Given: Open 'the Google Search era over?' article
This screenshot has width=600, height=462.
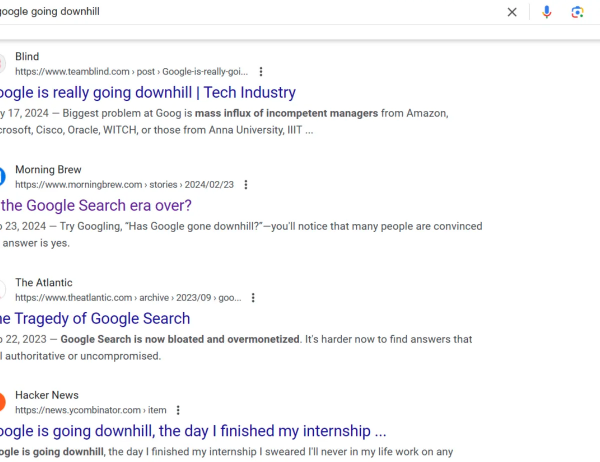Looking at the screenshot, I should pos(96,206).
